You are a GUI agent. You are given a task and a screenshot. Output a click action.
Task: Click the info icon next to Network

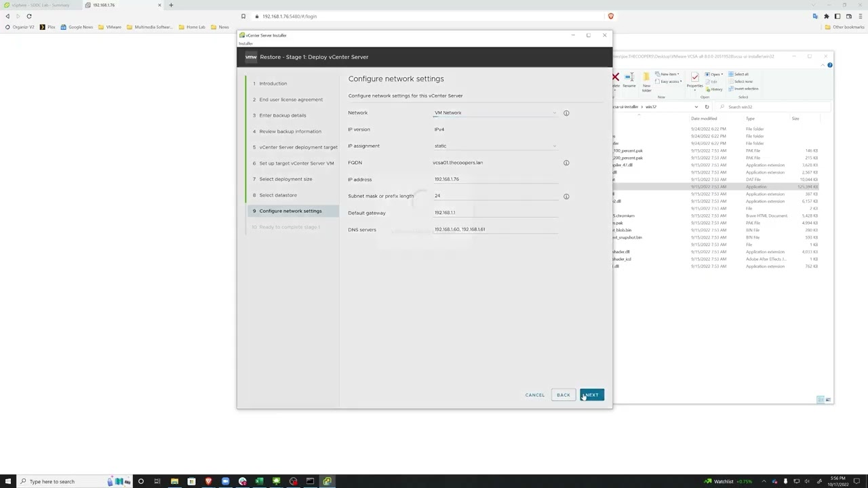click(566, 113)
